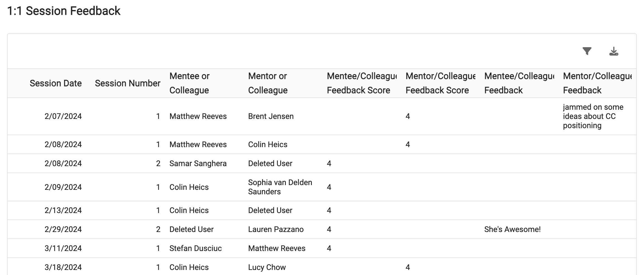The width and height of the screenshot is (644, 275).
Task: Click the Mentor or Colleague column header
Action: point(268,83)
